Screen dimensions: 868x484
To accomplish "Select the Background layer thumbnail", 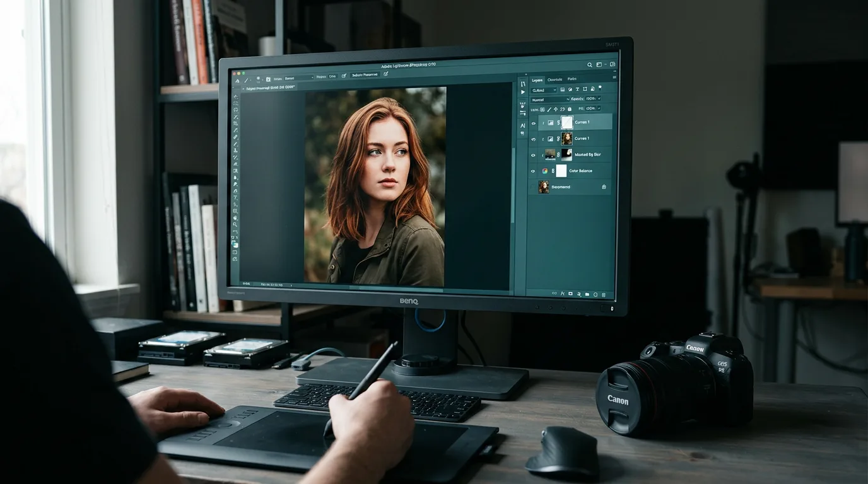I will (544, 187).
